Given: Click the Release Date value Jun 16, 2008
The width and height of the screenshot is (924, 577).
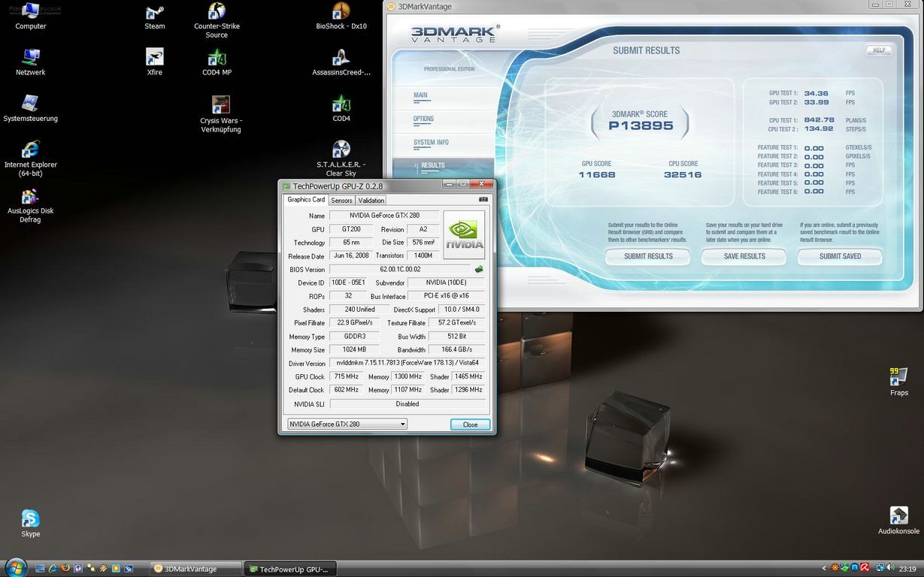Looking at the screenshot, I should point(350,256).
